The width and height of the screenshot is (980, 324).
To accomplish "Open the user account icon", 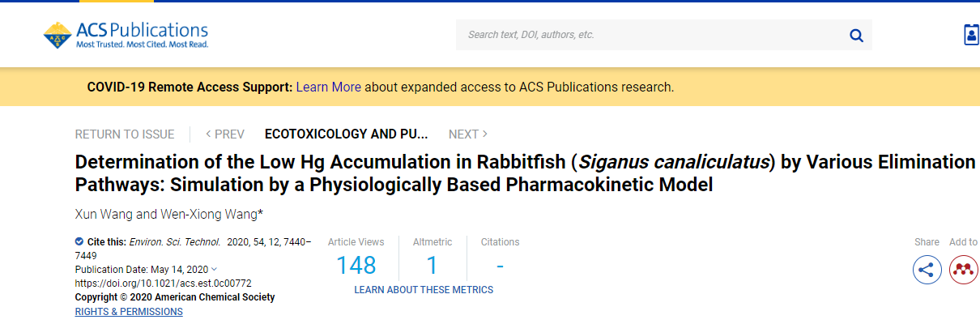I will pyautogui.click(x=971, y=35).
